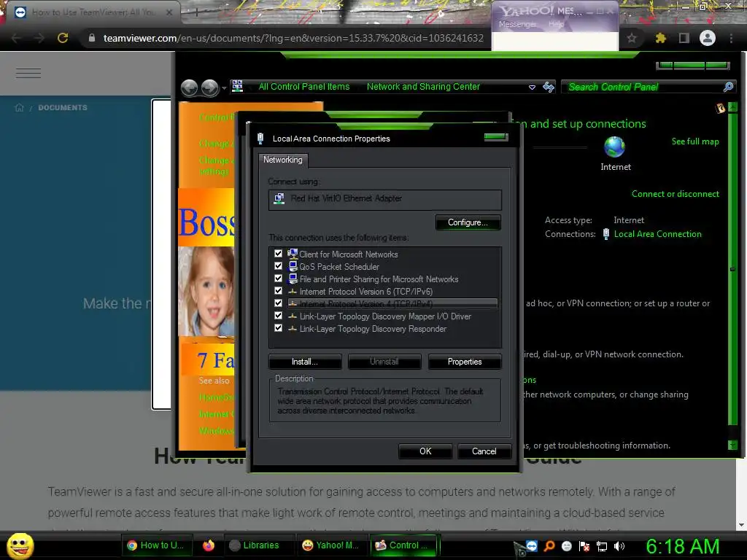Click the Install... button
Image resolution: width=747 pixels, height=560 pixels.
(305, 362)
